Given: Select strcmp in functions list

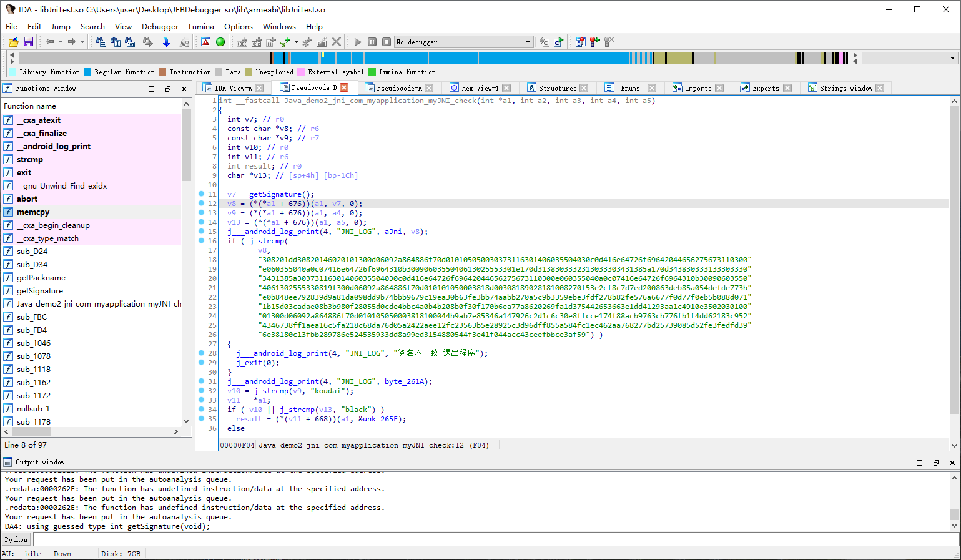Looking at the screenshot, I should point(29,160).
